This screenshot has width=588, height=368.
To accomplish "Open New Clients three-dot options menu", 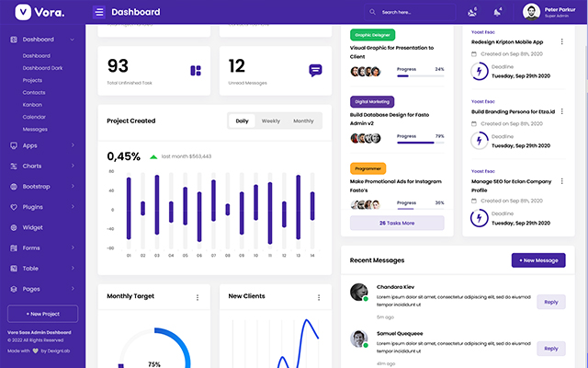I will [x=318, y=297].
